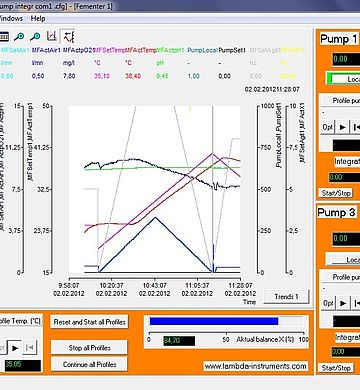
Task: Click the chart axes toolbar icon
Action: (52, 36)
